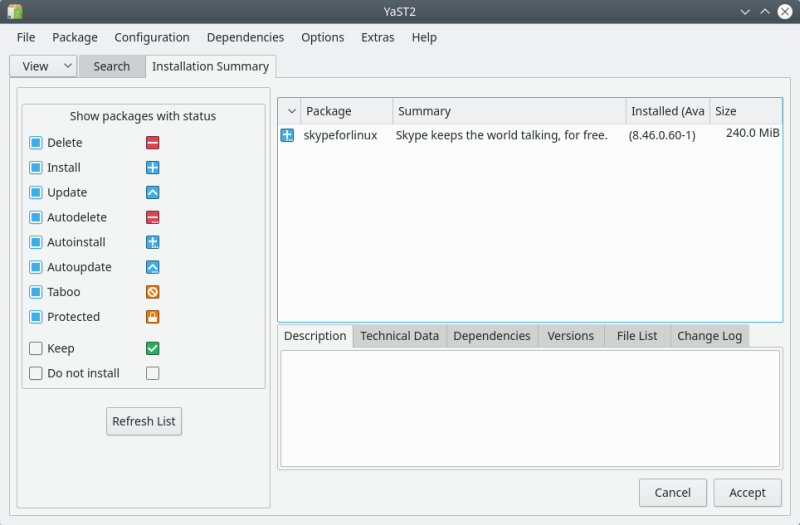Viewport: 800px width, 525px height.
Task: Sort by the Installed (Ava column header
Action: click(x=668, y=111)
